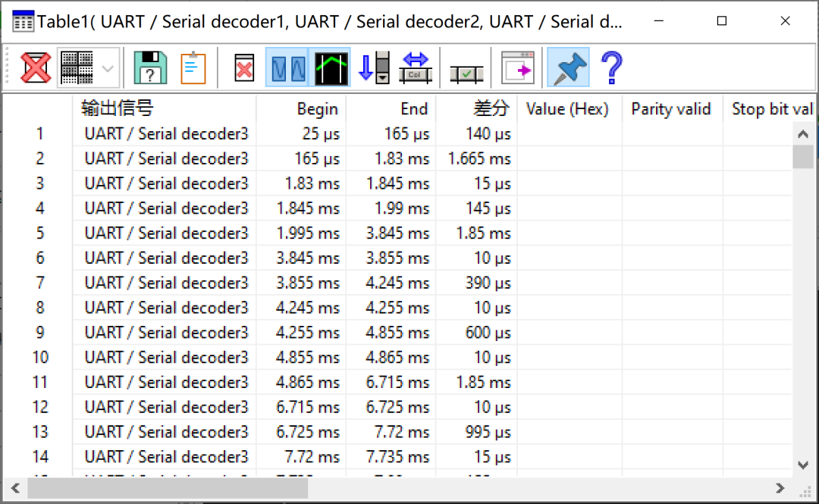This screenshot has height=504, width=819.
Task: Click the horizontal scrollbar thumb
Action: point(168,488)
